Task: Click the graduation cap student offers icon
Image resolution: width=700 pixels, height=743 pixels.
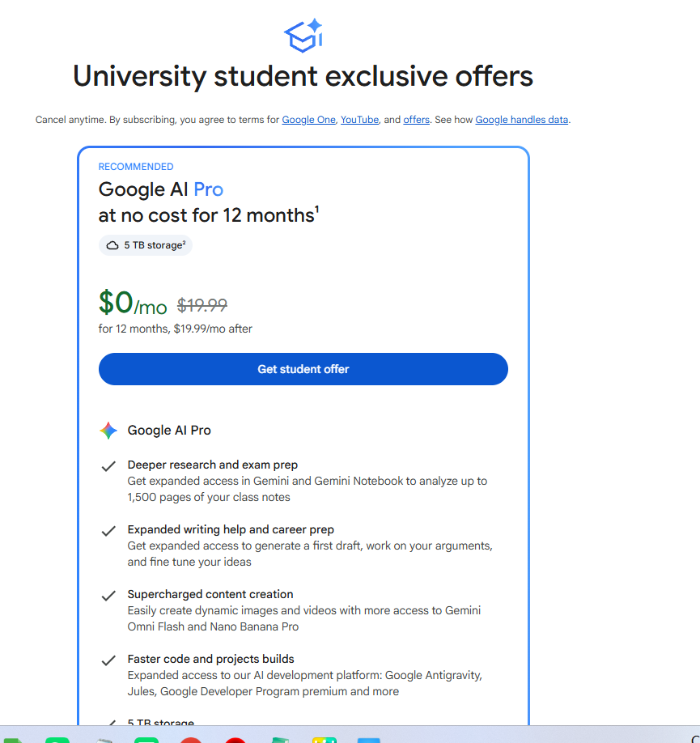Action: pyautogui.click(x=303, y=36)
